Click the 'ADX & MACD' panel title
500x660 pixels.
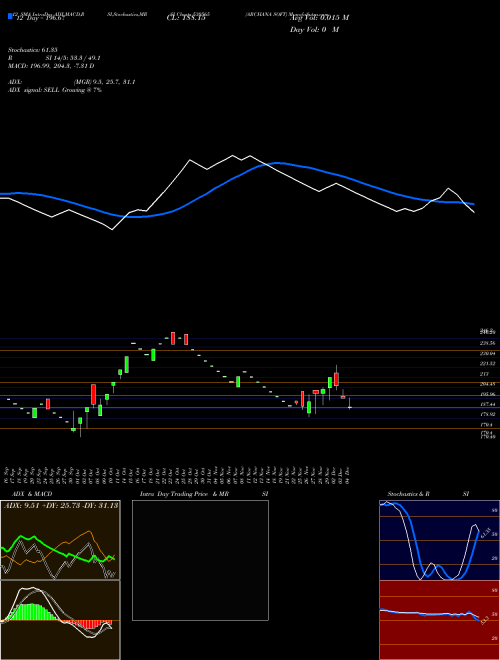click(32, 494)
